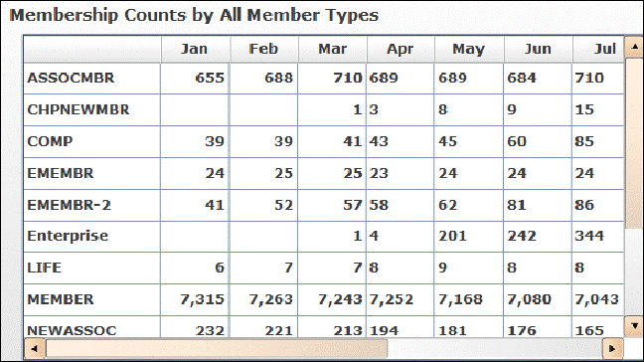Click the Apr column header
Image resolution: width=644 pixels, height=362 pixels.
[x=401, y=49]
